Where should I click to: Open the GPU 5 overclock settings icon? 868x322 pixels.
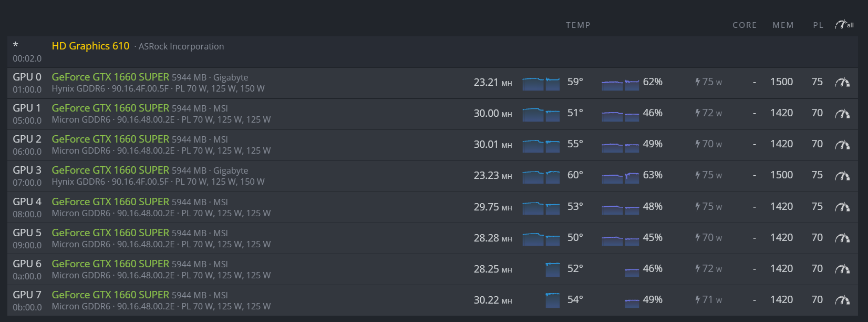[x=842, y=238]
